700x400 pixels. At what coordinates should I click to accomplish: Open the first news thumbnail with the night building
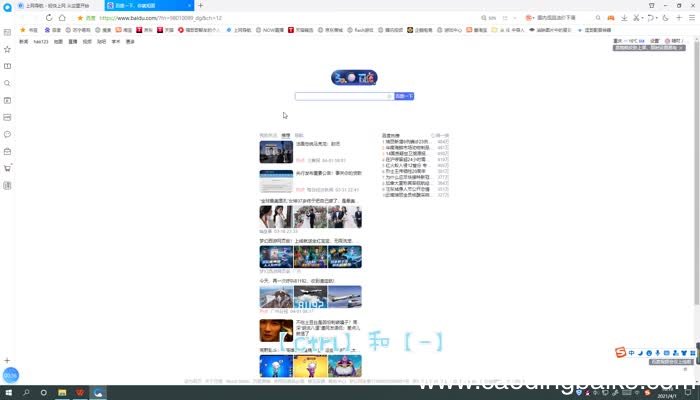point(276,152)
